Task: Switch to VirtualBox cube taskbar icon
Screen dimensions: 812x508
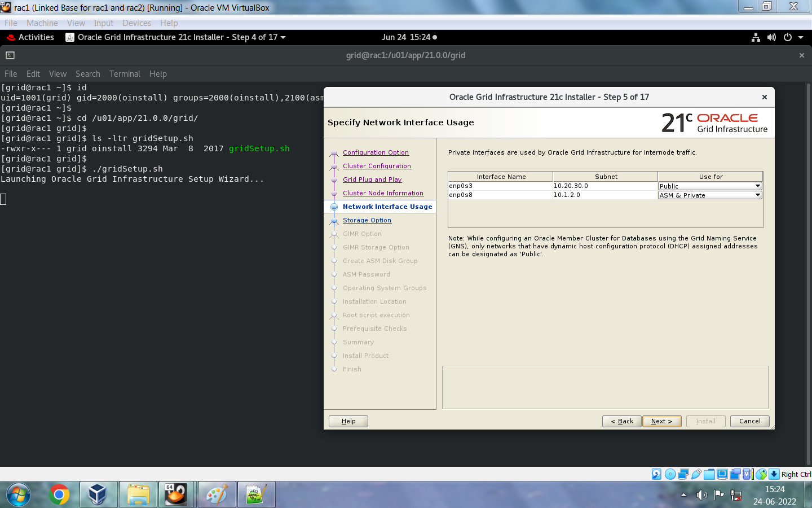Action: tap(98, 495)
